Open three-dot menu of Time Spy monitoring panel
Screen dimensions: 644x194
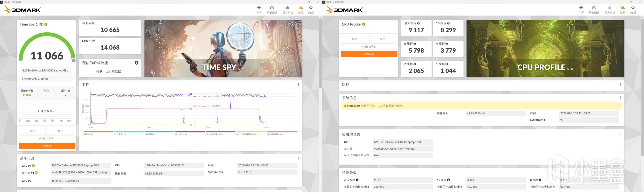pyautogui.click(x=298, y=85)
